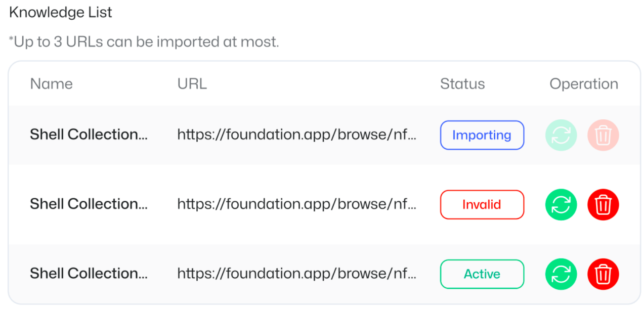Select Shell Collection name in Invalid row
644x309 pixels.
(89, 204)
